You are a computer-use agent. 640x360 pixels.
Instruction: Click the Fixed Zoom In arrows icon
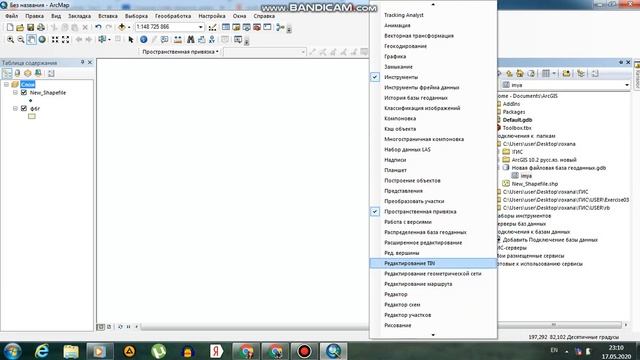tap(55, 40)
